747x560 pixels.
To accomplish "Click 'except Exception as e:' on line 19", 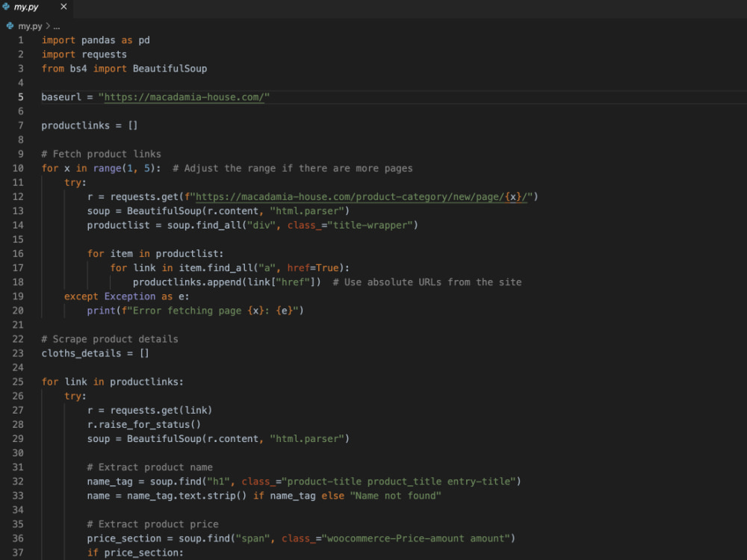I will point(127,296).
